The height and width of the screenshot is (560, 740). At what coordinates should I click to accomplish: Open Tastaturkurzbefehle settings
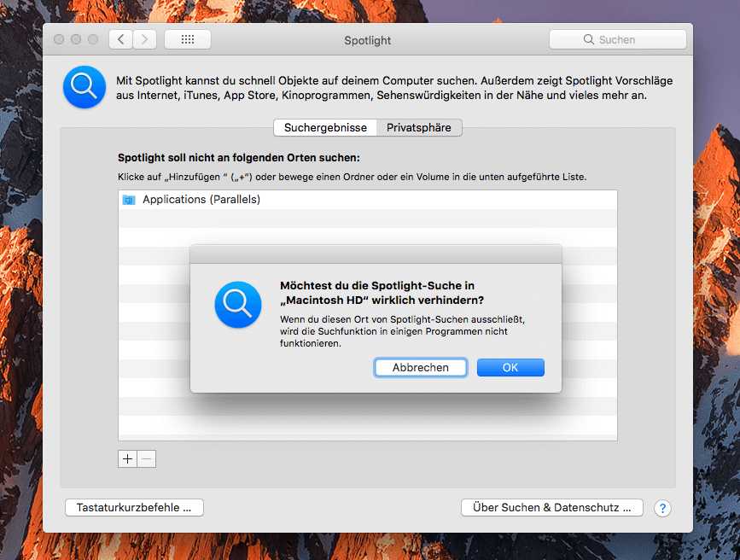click(133, 507)
